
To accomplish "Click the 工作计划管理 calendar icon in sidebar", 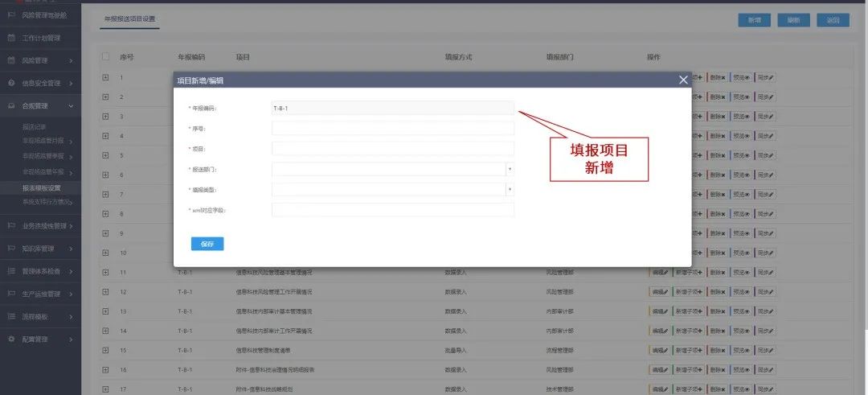I will tap(11, 38).
